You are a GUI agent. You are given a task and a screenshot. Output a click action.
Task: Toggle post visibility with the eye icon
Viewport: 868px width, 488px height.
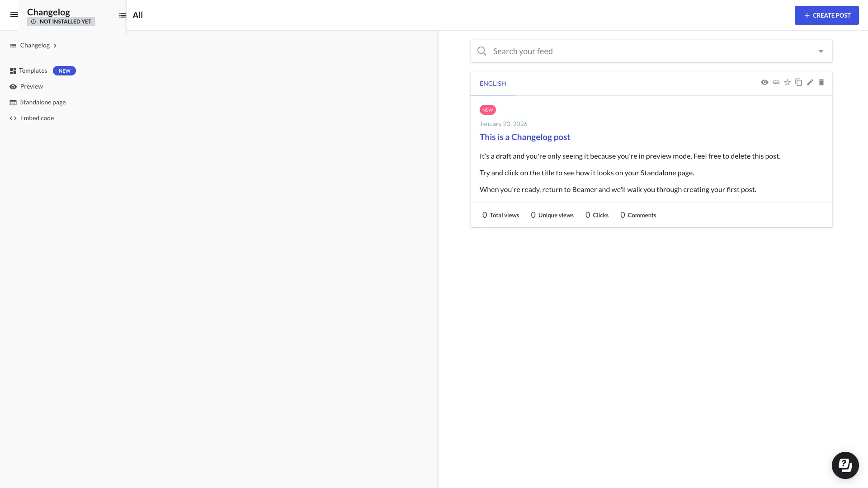point(765,82)
